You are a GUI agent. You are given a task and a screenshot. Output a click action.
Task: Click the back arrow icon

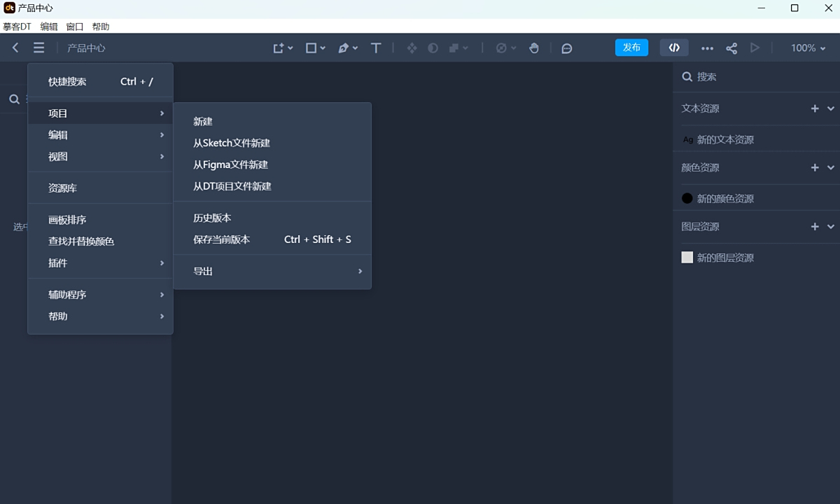[15, 48]
